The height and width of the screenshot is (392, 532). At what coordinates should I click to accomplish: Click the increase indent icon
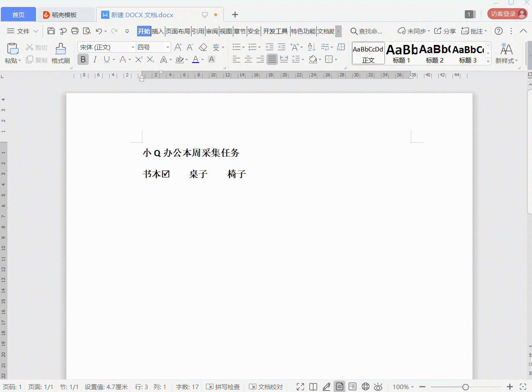pos(282,47)
